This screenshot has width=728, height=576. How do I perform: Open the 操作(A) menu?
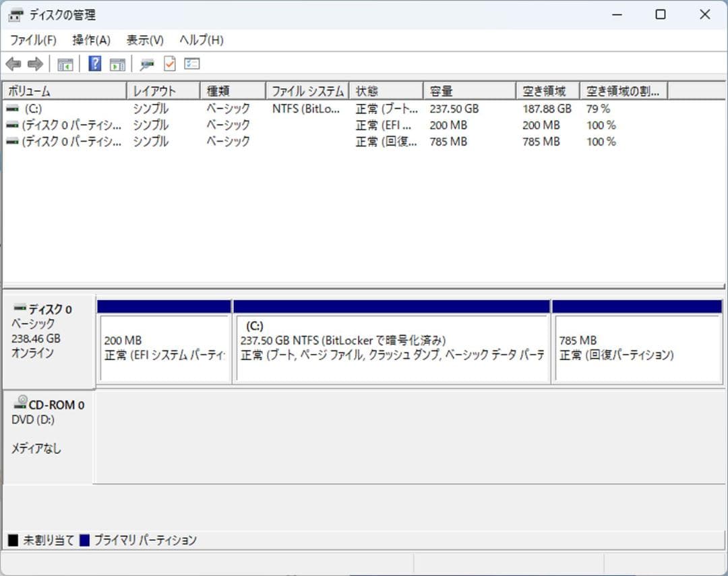(91, 40)
